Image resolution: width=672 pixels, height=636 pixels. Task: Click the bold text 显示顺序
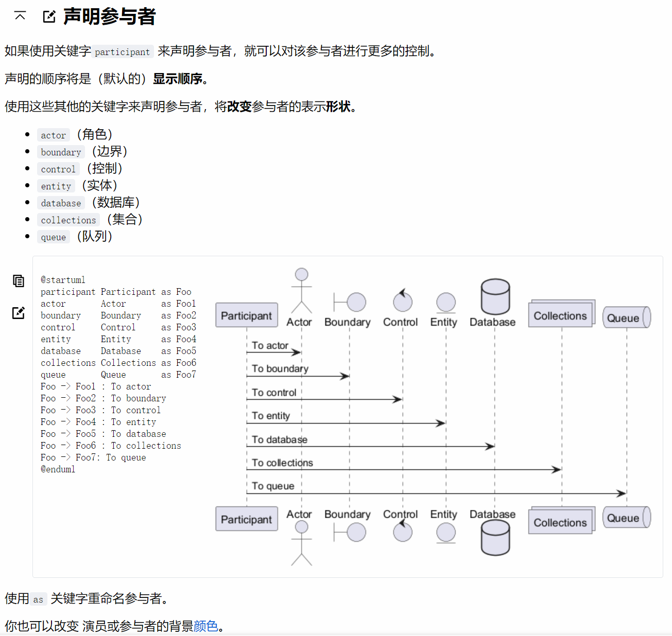(x=178, y=79)
